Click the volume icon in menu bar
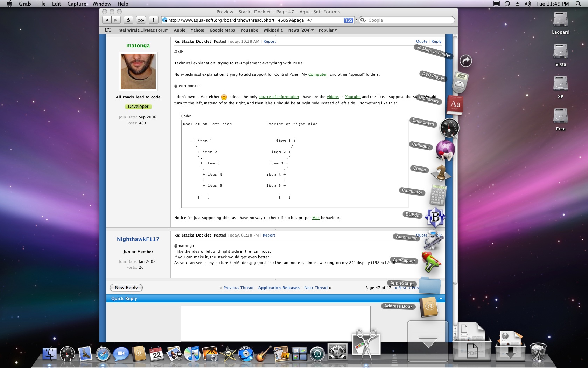 click(x=528, y=4)
